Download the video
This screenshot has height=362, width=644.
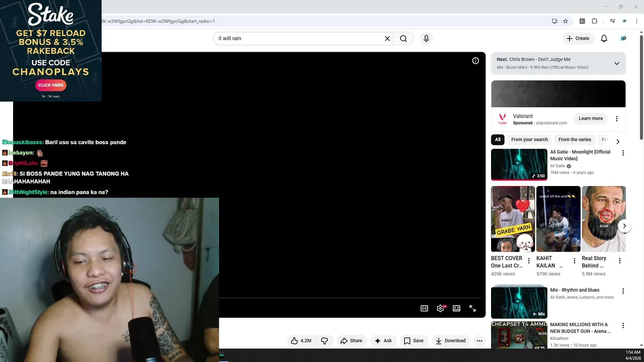click(x=451, y=340)
